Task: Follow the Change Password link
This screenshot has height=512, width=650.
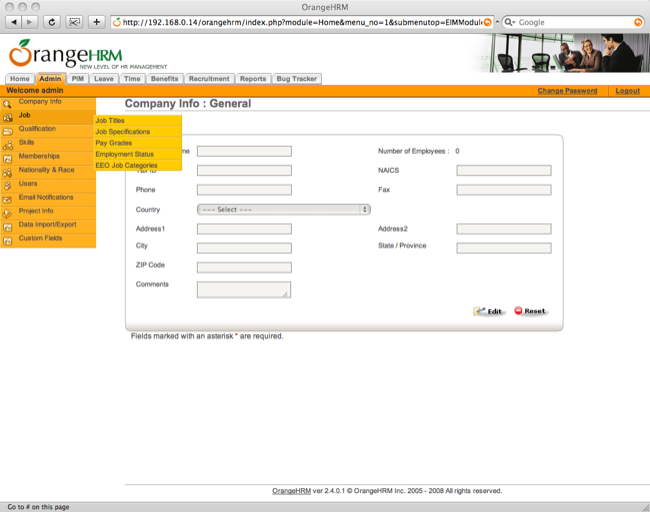Action: (x=567, y=91)
